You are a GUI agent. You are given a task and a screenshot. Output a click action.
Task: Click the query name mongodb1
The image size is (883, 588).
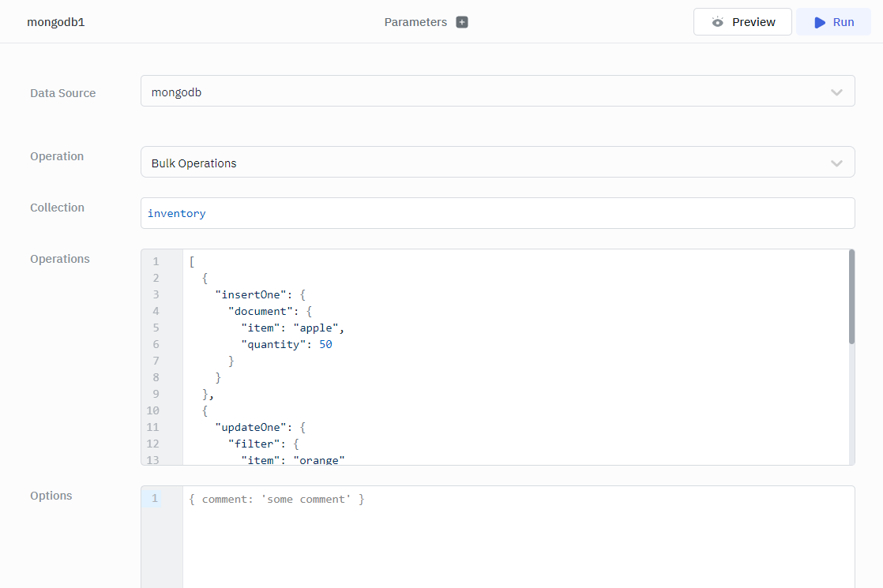pos(56,22)
